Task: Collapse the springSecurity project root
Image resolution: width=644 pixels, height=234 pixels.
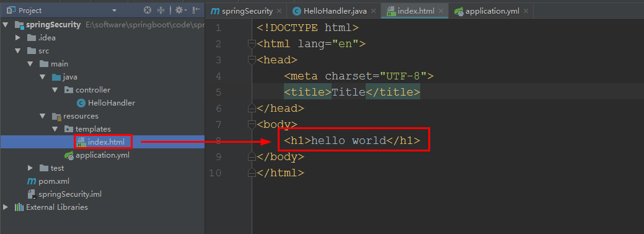Action: 6,25
